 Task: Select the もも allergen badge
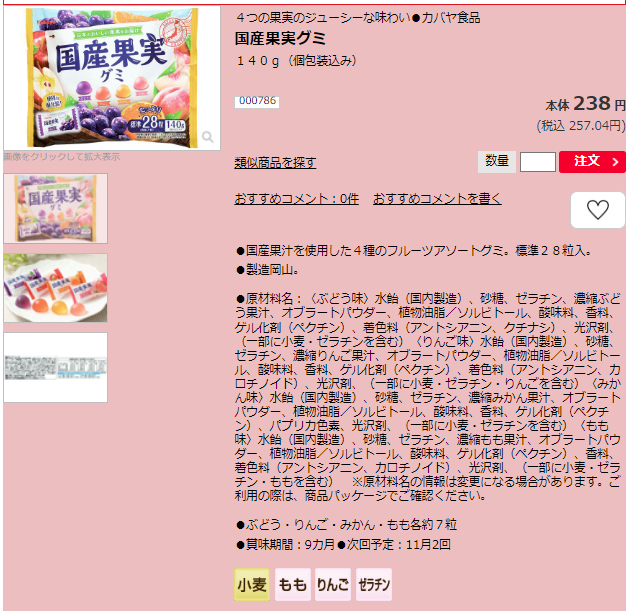pos(292,585)
